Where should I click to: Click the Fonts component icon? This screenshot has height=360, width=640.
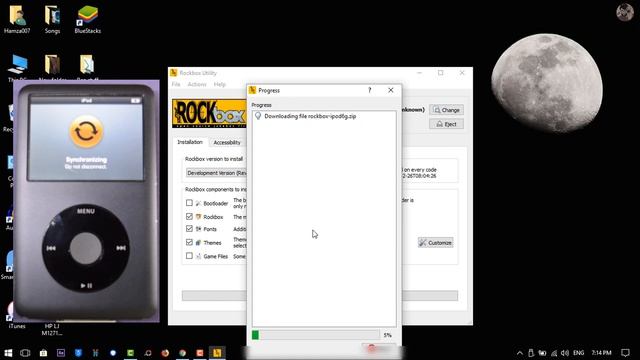tap(198, 229)
